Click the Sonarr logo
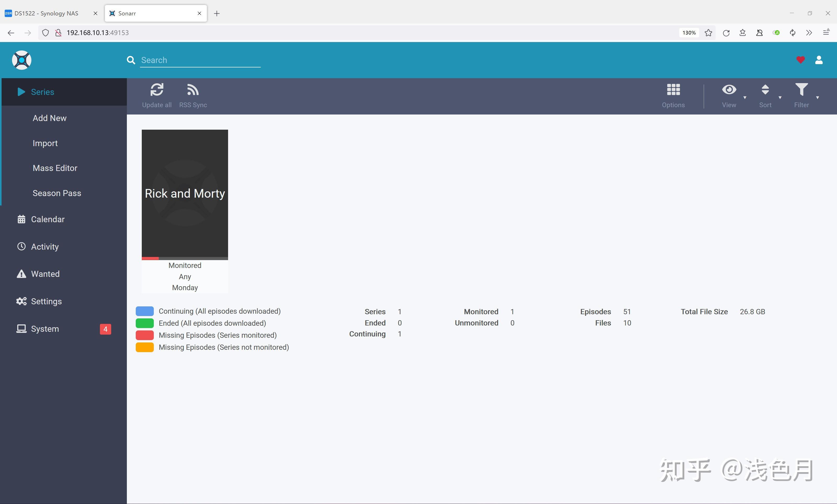The image size is (837, 504). tap(22, 60)
